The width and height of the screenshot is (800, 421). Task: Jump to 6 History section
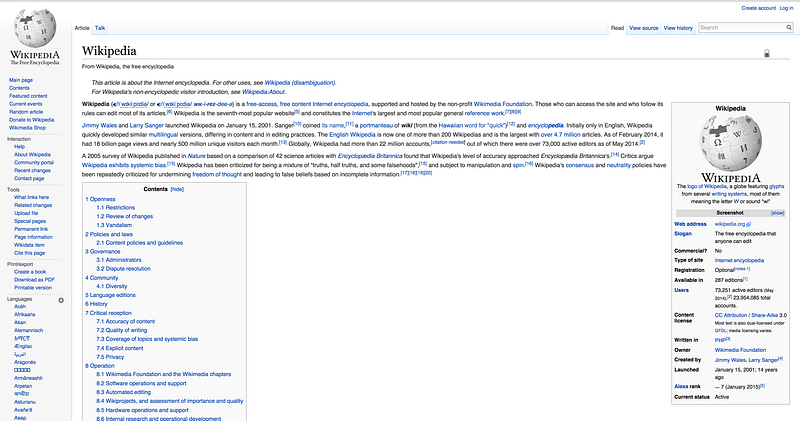pos(96,304)
